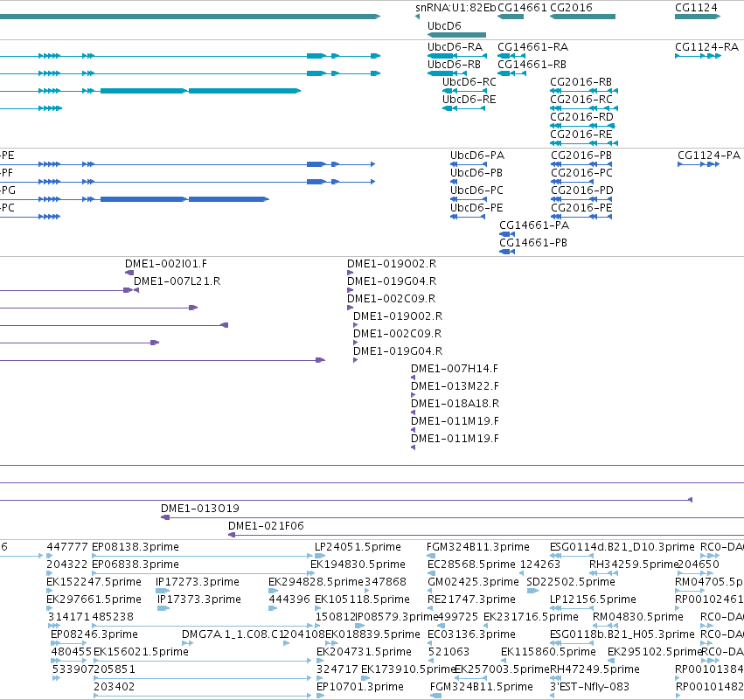Open the UbcD6-RA transcript label

pyautogui.click(x=455, y=47)
